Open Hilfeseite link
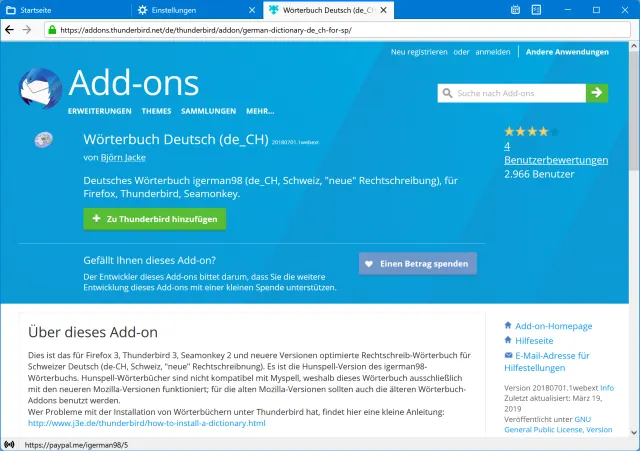 [534, 340]
